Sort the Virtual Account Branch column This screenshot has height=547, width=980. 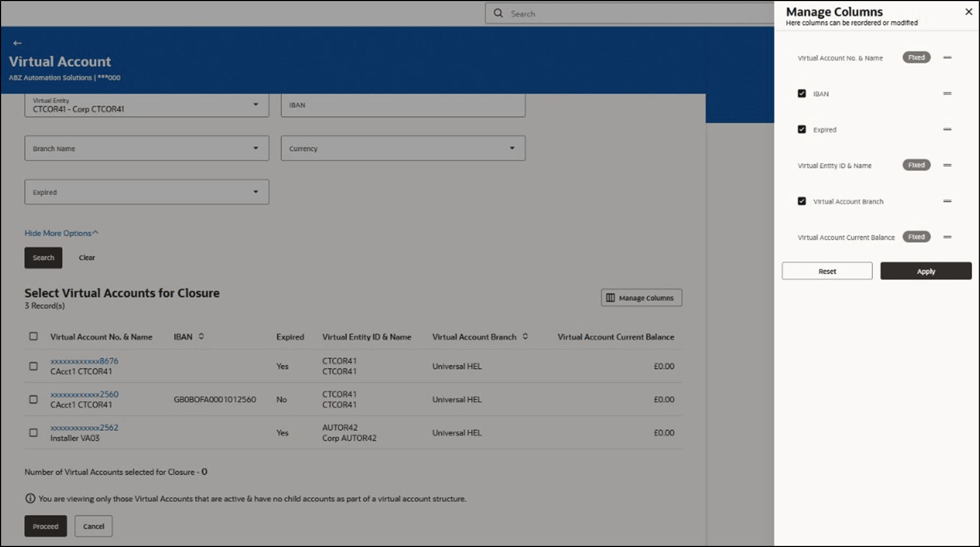[x=524, y=336]
